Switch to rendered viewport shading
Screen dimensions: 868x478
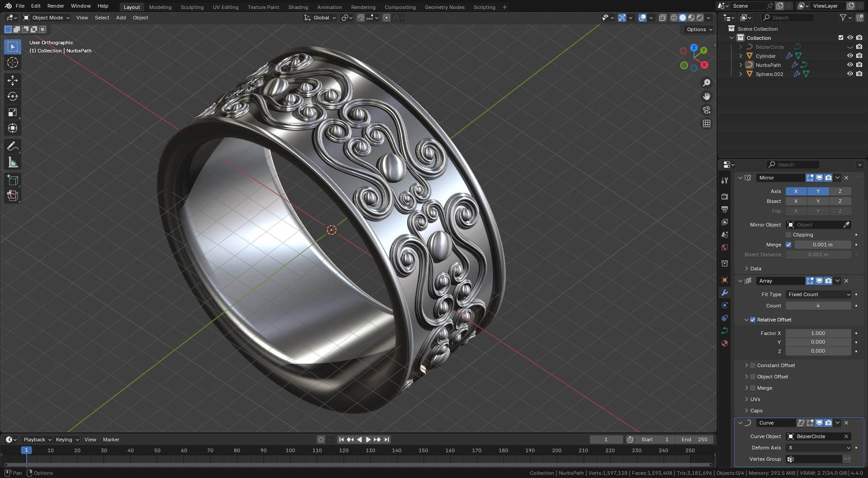pos(700,18)
